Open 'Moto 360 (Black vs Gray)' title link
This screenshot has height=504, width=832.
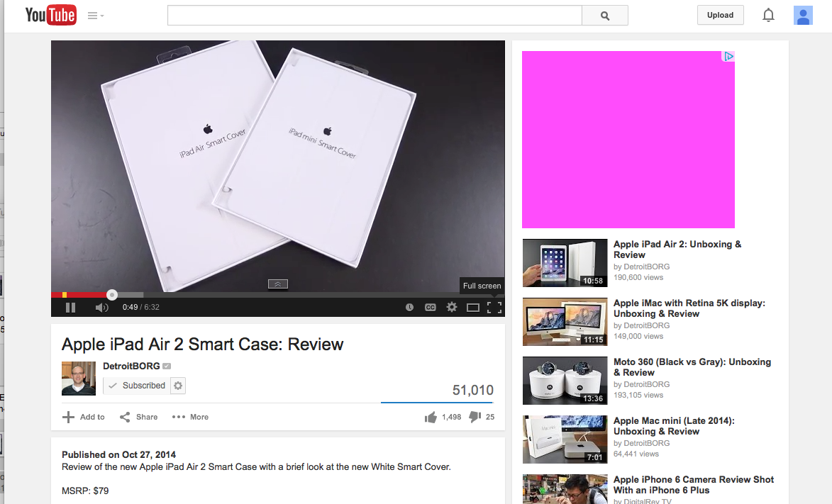point(692,367)
